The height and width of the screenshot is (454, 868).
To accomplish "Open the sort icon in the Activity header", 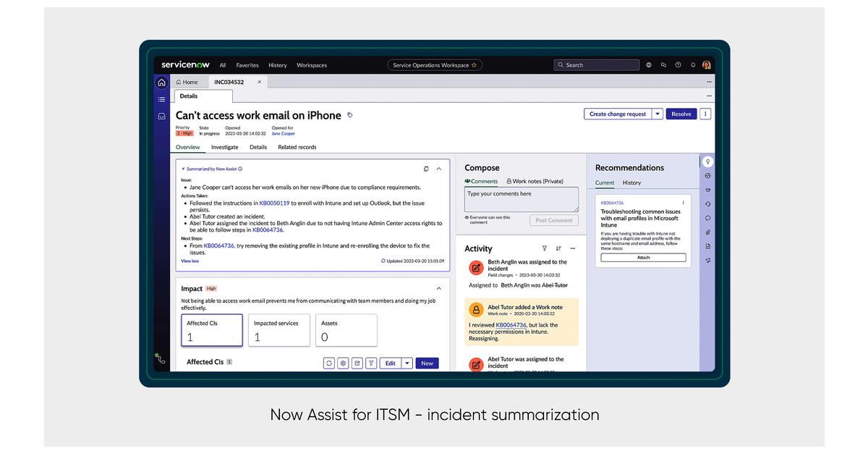I will 558,248.
